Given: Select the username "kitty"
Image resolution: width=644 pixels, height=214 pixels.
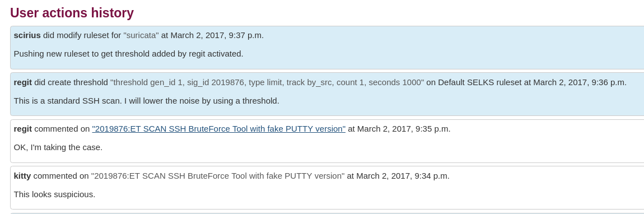Looking at the screenshot, I should tap(22, 176).
